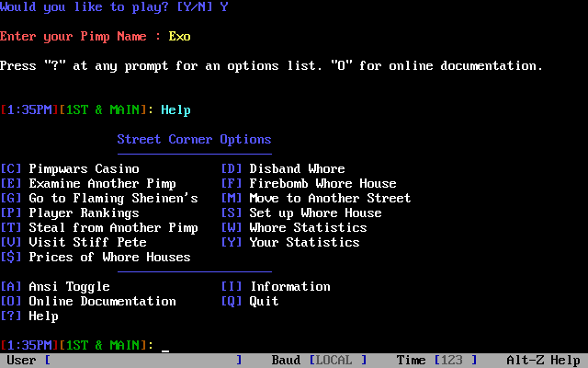
Task: Click the typed Help command text
Action: click(175, 110)
